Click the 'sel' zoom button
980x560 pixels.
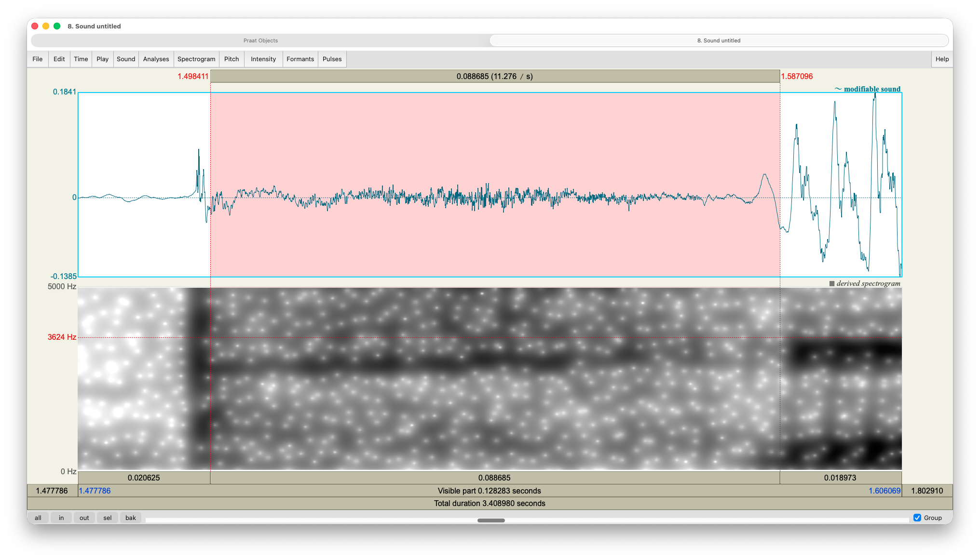(108, 518)
